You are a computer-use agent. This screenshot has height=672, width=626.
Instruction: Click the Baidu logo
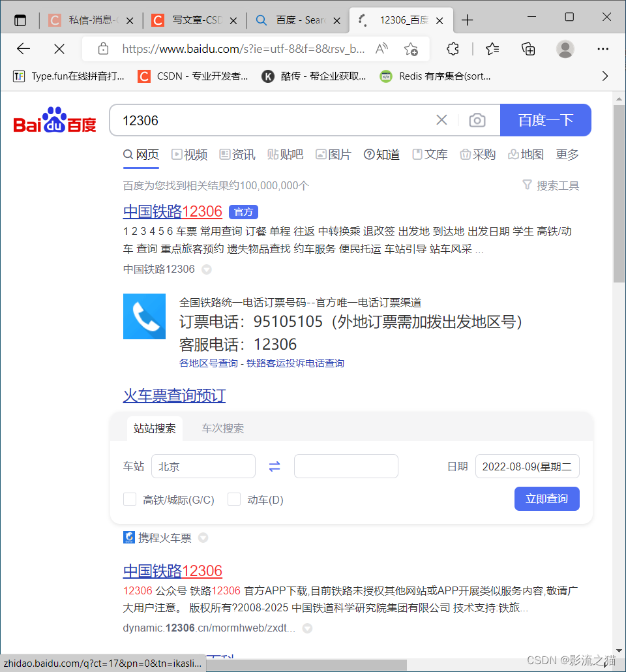tap(55, 120)
